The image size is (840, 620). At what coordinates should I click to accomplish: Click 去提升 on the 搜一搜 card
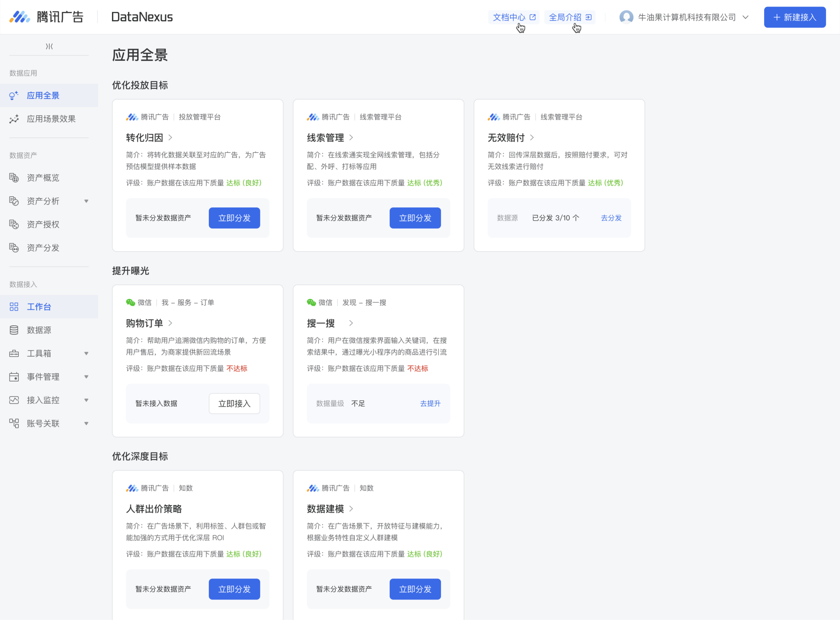tap(430, 403)
